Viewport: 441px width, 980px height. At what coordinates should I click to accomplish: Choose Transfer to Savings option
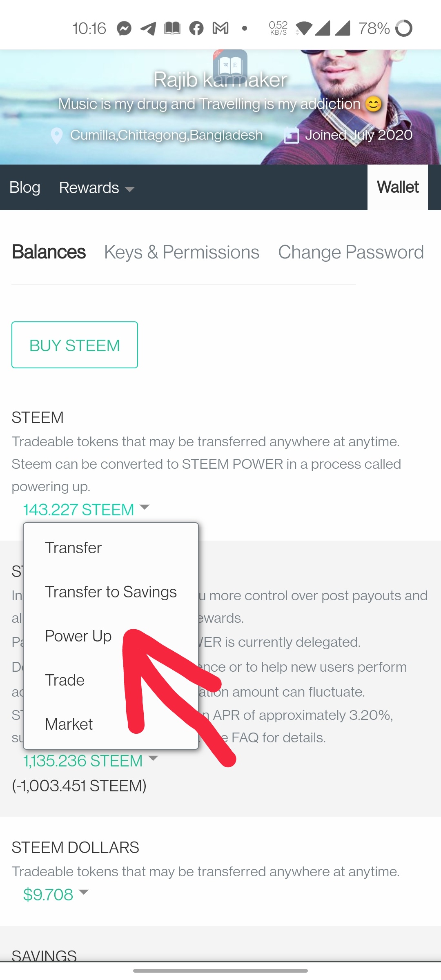(111, 592)
